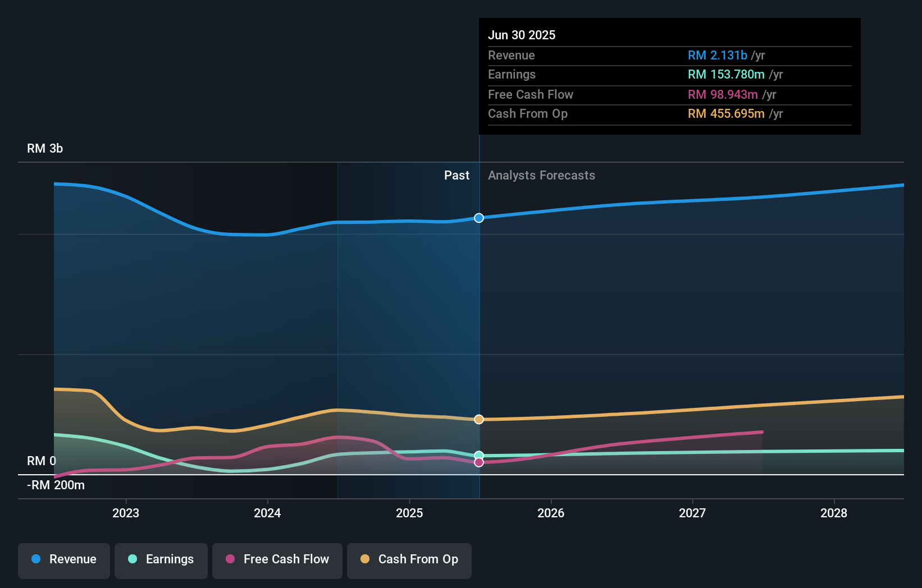Toggle the Earnings series off
The width and height of the screenshot is (922, 588).
point(161,559)
